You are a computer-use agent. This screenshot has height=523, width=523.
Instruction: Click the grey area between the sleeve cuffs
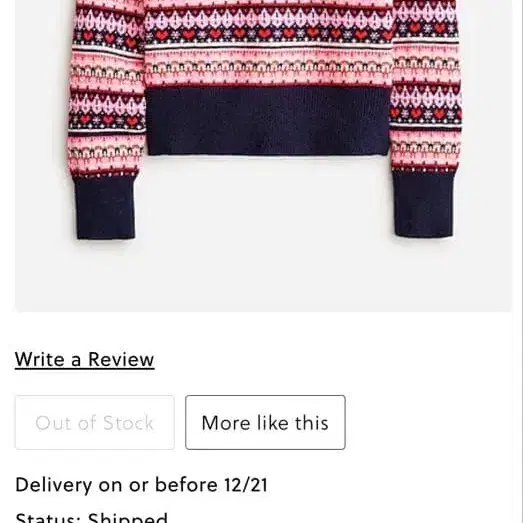click(264, 200)
